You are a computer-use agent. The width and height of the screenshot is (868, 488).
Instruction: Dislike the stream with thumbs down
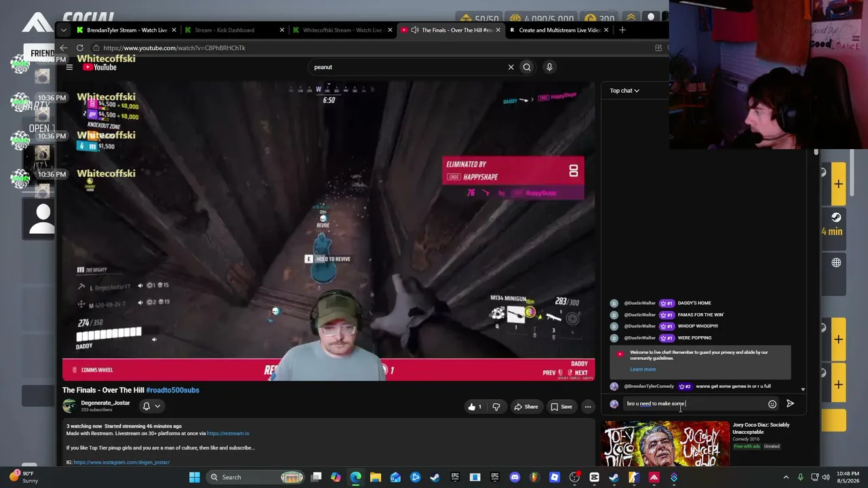click(496, 407)
